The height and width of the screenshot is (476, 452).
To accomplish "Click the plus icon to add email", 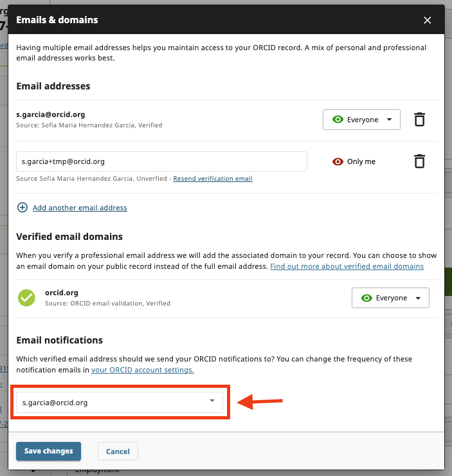I will [23, 208].
